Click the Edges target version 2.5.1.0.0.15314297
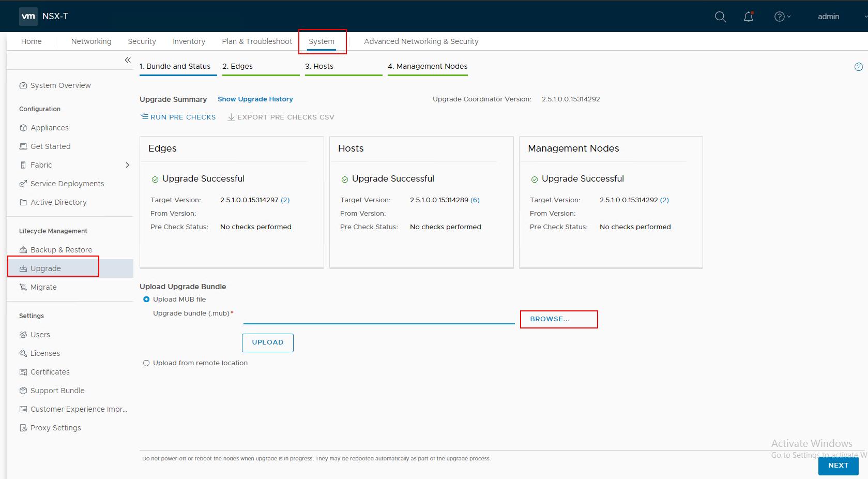 click(x=249, y=200)
